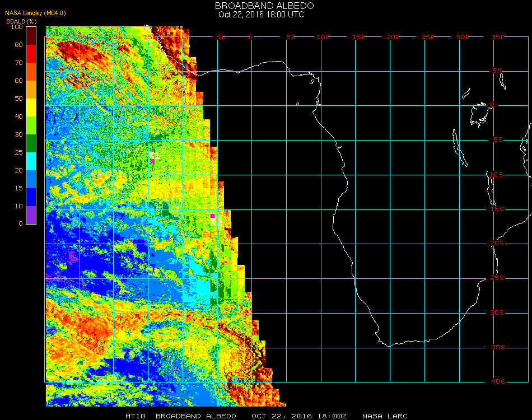Image resolution: width=532 pixels, height=420 pixels.
Task: Select the dark green 25-30 legend swatch
Action: pos(31,143)
